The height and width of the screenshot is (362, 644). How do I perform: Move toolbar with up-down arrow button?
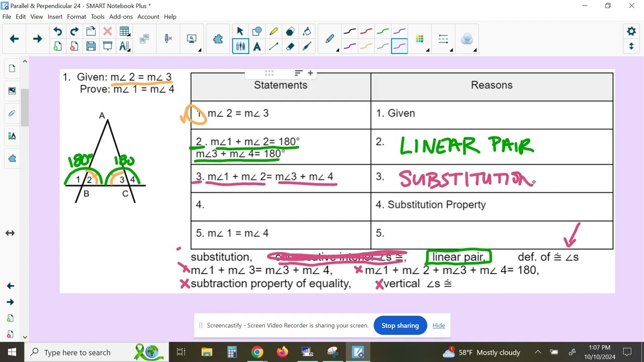631,46
